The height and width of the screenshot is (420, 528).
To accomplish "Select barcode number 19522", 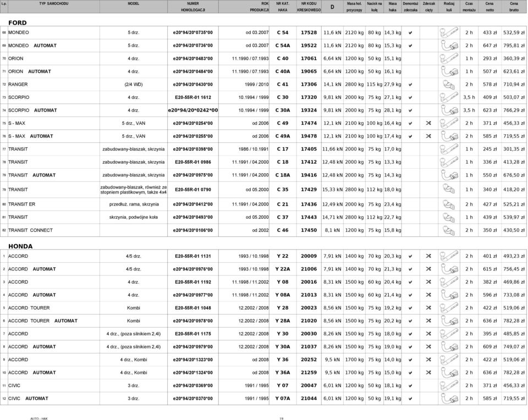I will point(309,46).
